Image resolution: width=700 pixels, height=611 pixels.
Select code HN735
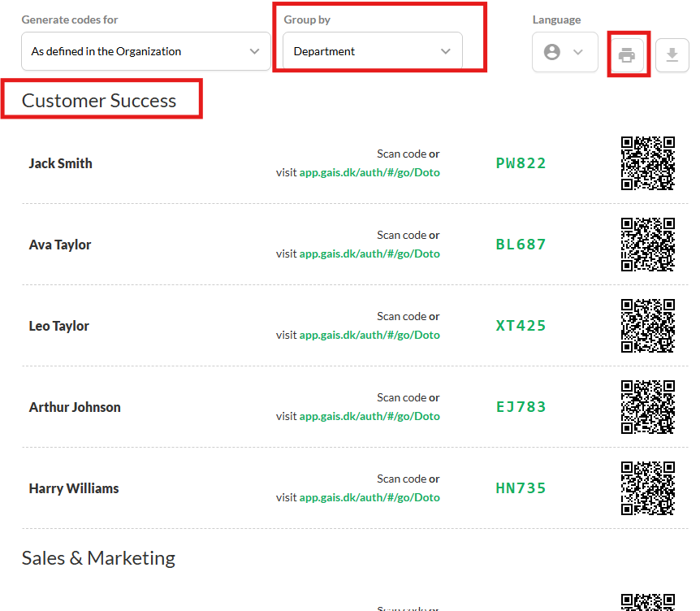point(521,488)
